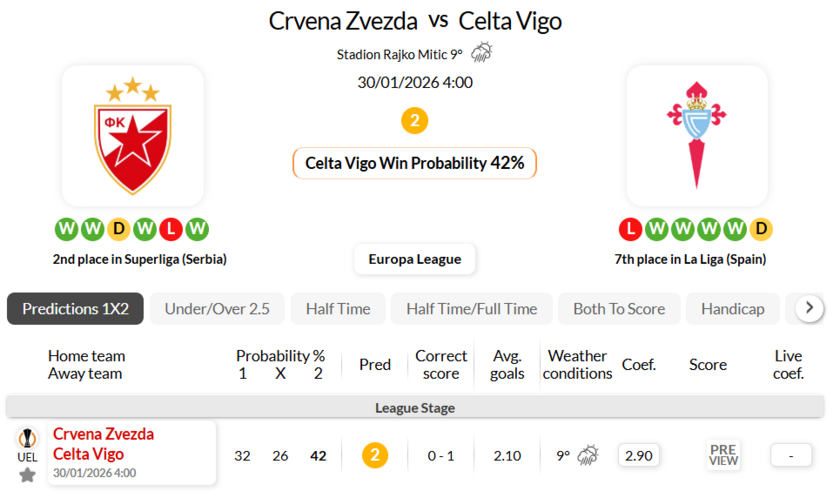This screenshot has width=840, height=498.
Task: Toggle favorite star for this match
Action: 27,475
